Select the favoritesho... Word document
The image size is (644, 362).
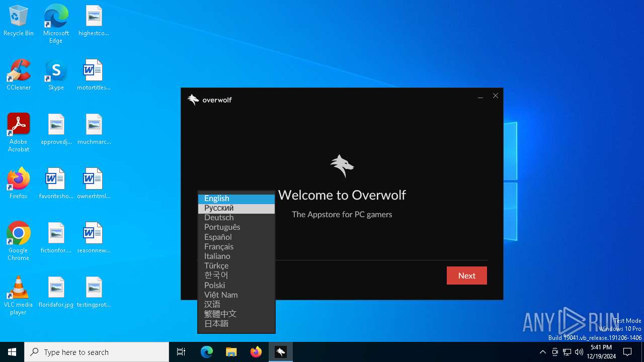tap(56, 184)
